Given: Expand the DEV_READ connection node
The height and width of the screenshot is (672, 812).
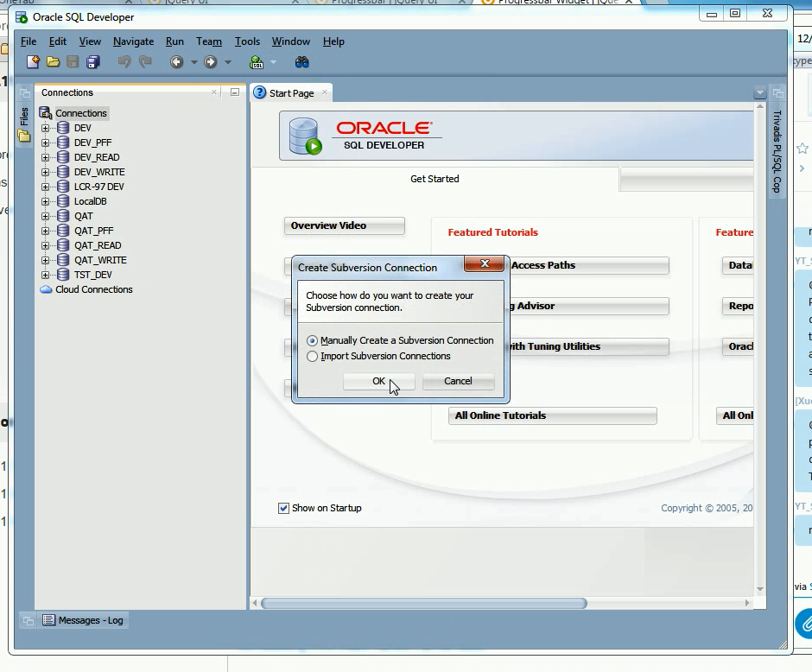Looking at the screenshot, I should pos(45,157).
